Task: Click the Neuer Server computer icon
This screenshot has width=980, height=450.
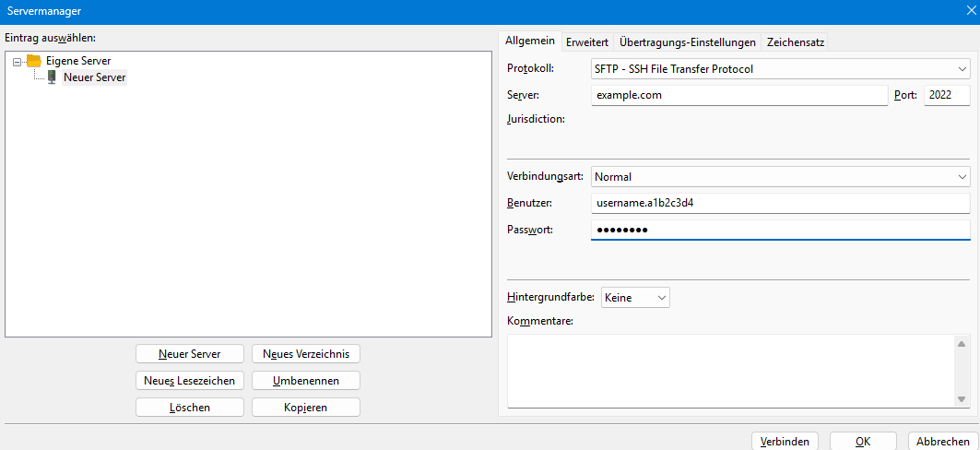Action: (x=52, y=77)
